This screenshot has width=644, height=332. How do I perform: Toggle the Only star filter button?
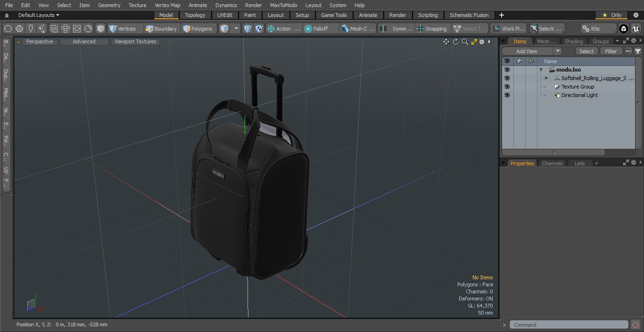pyautogui.click(x=611, y=15)
